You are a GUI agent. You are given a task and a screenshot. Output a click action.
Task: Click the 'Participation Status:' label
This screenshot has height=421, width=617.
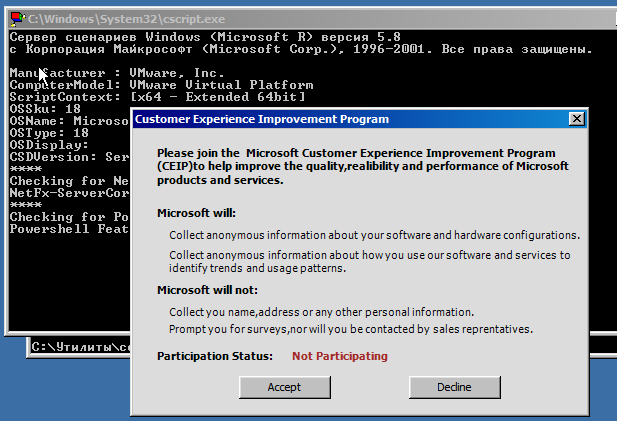pos(215,356)
